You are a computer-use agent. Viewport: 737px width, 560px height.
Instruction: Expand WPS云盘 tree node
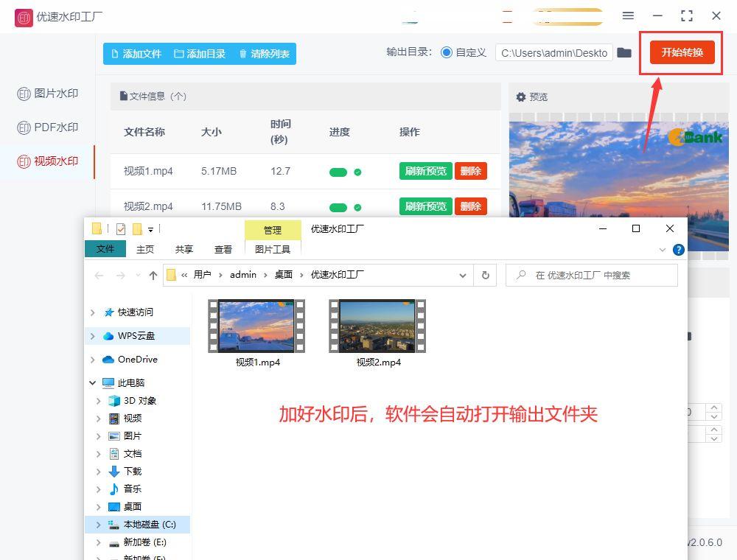click(93, 336)
